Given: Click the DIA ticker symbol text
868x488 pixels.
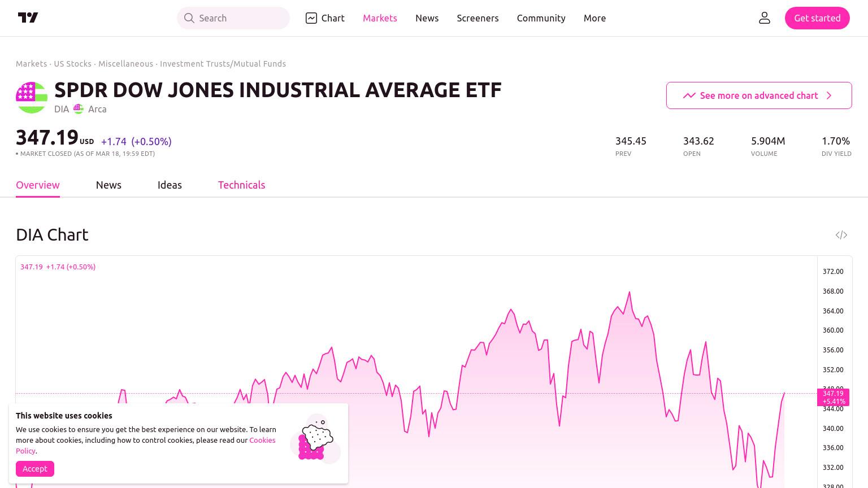Looking at the screenshot, I should click(x=62, y=109).
